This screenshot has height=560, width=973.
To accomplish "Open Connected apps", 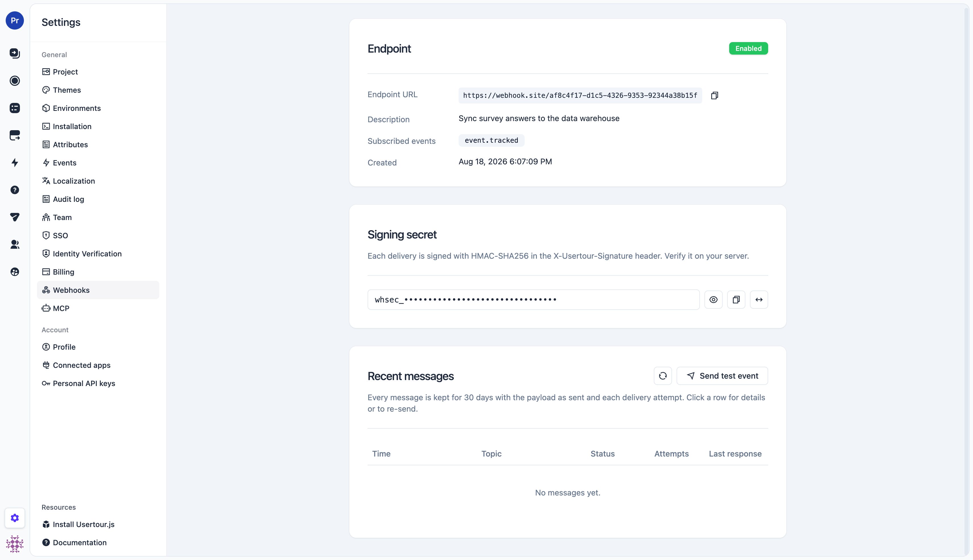I will pos(98,365).
